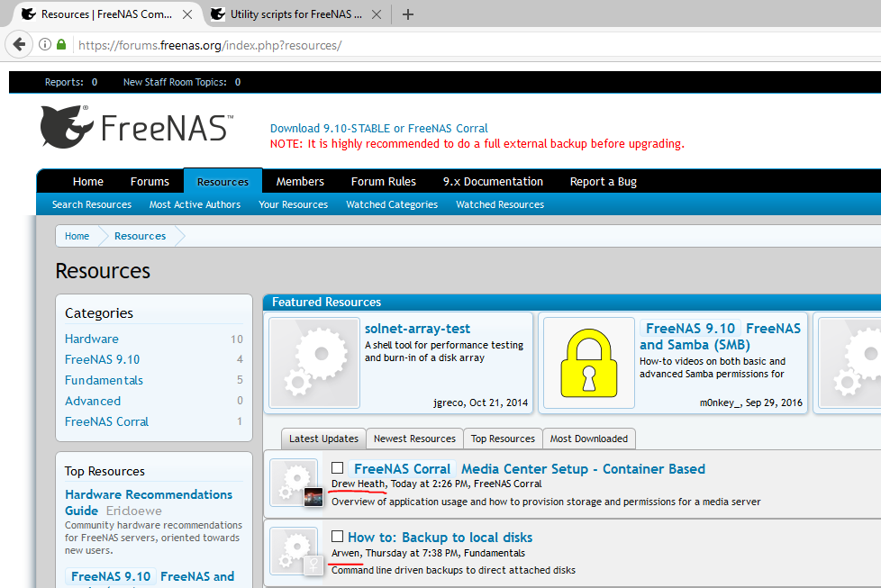The height and width of the screenshot is (588, 881).
Task: Click the site information icon in address bar
Action: pos(45,45)
